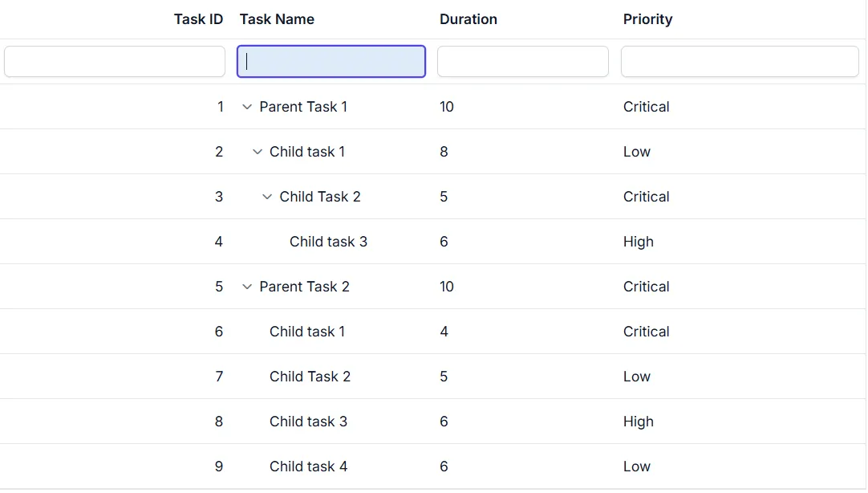Click the Child task 1 cell in row 6
The image size is (868, 493).
coord(306,332)
